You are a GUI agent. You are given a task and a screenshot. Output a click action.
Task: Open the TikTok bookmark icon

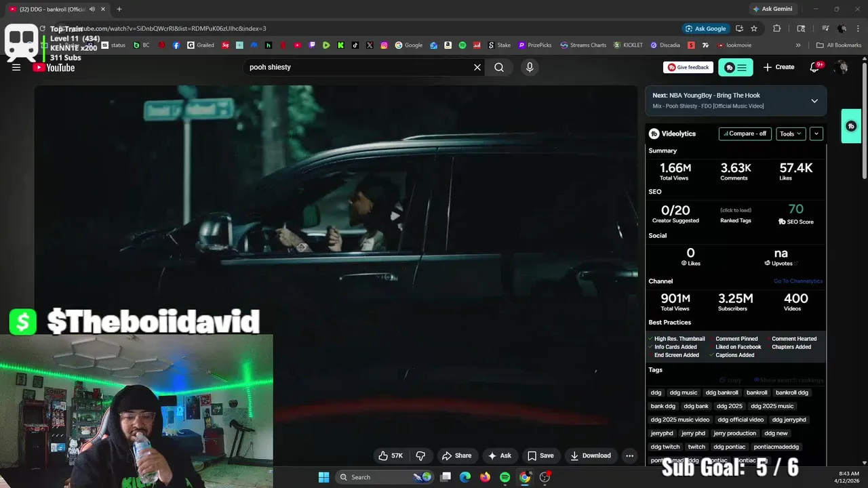coord(355,45)
